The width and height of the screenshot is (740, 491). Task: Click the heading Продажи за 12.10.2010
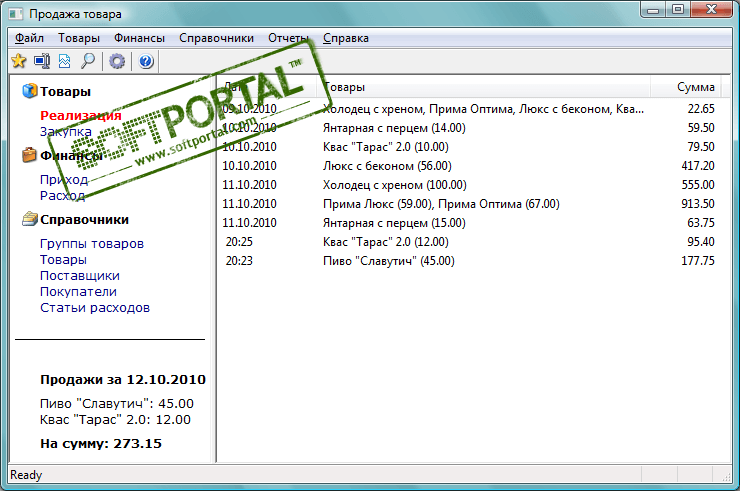pyautogui.click(x=123, y=380)
